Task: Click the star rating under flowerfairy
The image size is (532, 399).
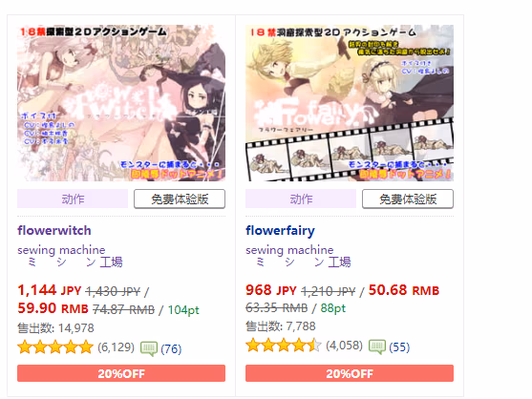Action: [284, 346]
